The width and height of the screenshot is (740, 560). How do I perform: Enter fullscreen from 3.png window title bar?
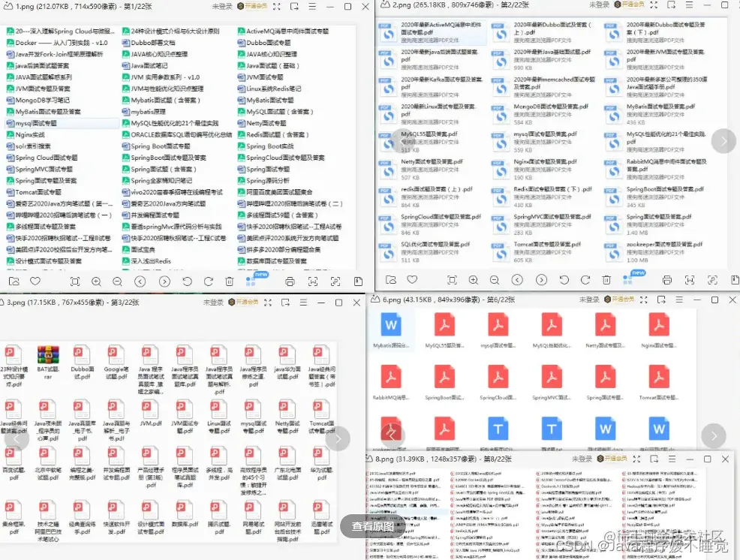tap(268, 303)
